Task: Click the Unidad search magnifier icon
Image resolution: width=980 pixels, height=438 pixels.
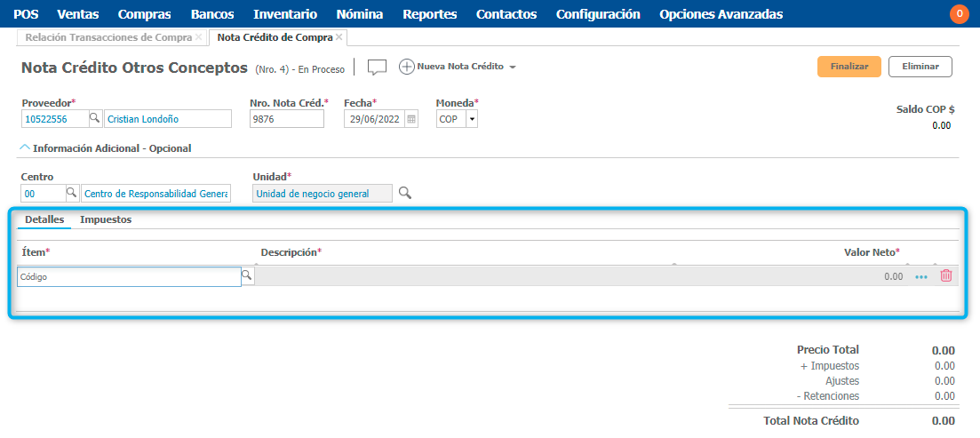Action: pyautogui.click(x=404, y=193)
